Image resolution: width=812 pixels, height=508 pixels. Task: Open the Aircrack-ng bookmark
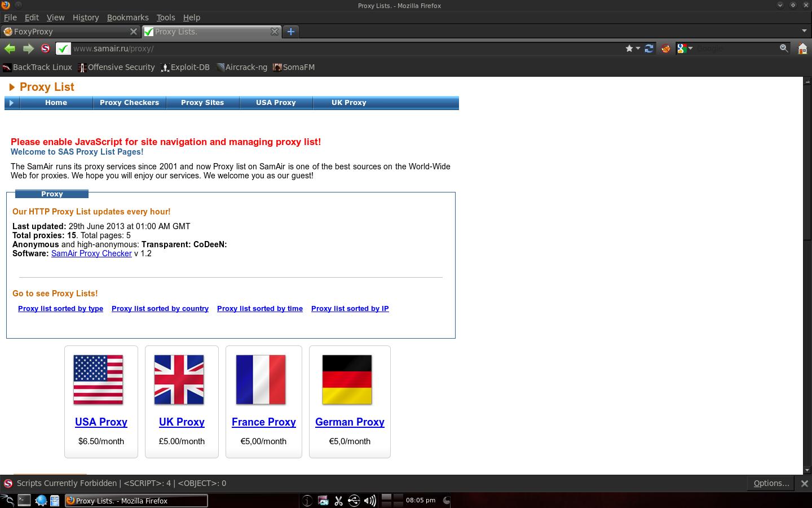pos(241,67)
